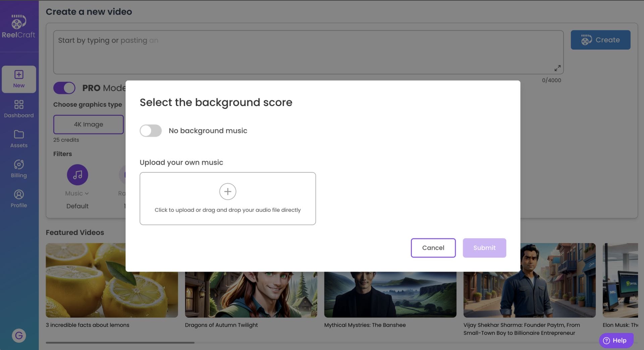
Task: Click the expand icon in the text box
Action: click(557, 68)
